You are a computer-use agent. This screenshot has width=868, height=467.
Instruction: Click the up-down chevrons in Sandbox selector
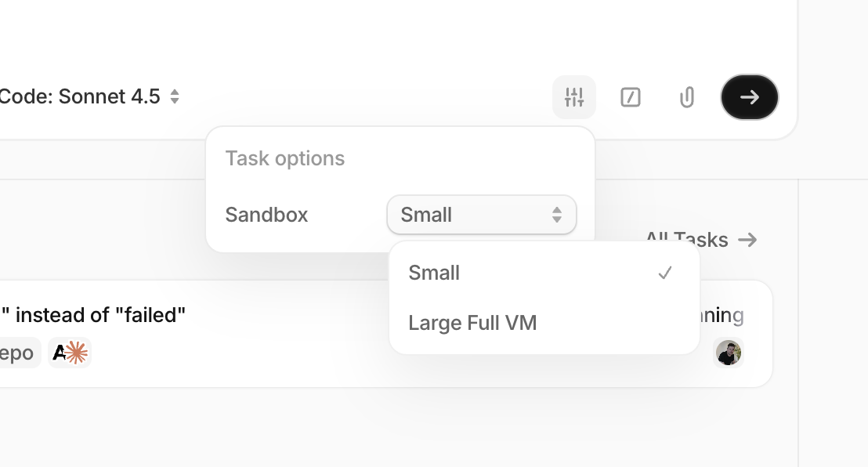tap(557, 215)
